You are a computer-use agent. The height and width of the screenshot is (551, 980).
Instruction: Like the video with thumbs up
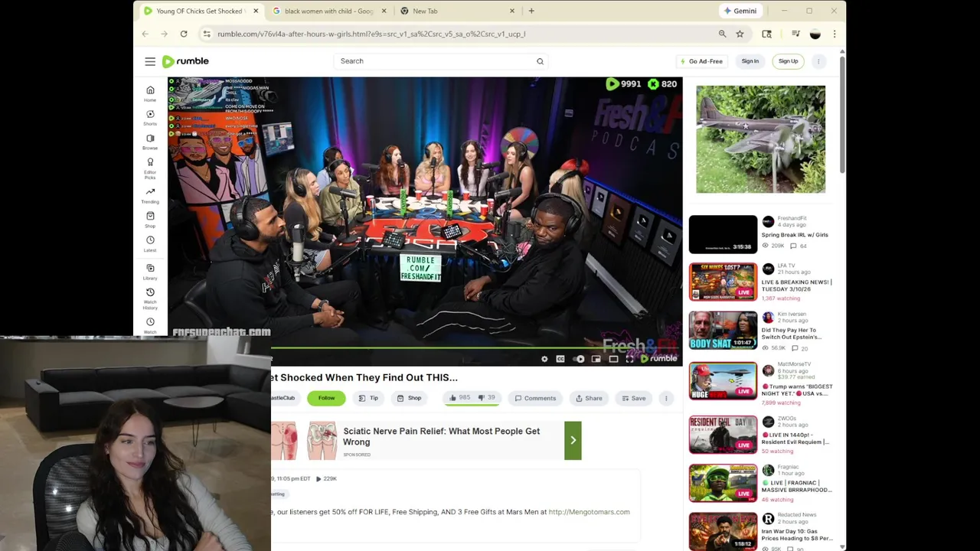pyautogui.click(x=459, y=398)
